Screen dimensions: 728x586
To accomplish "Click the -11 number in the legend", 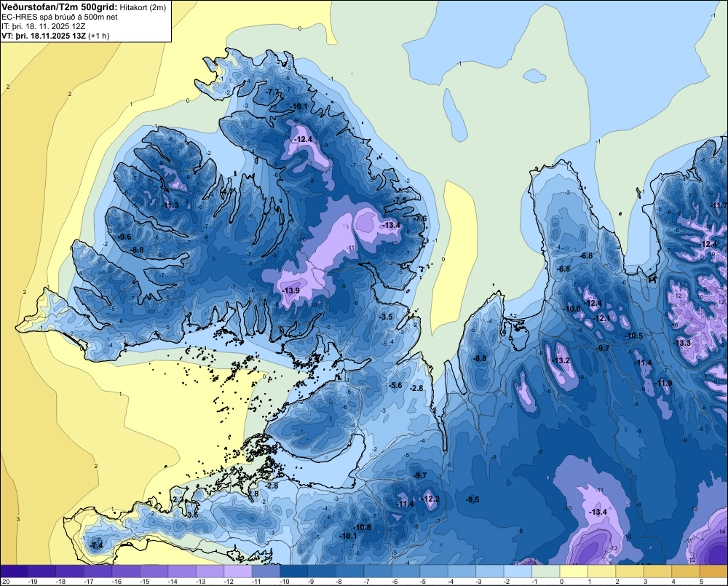I will (256, 582).
